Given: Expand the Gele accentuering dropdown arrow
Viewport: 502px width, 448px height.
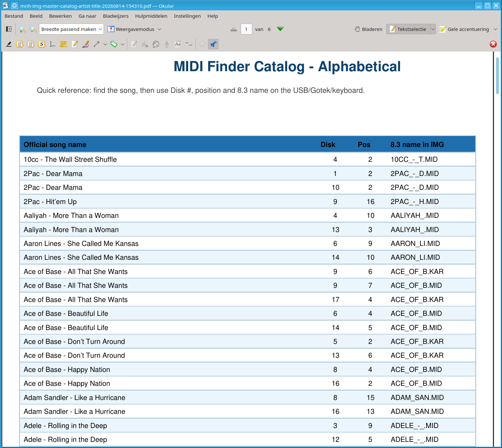Looking at the screenshot, I should [496, 29].
